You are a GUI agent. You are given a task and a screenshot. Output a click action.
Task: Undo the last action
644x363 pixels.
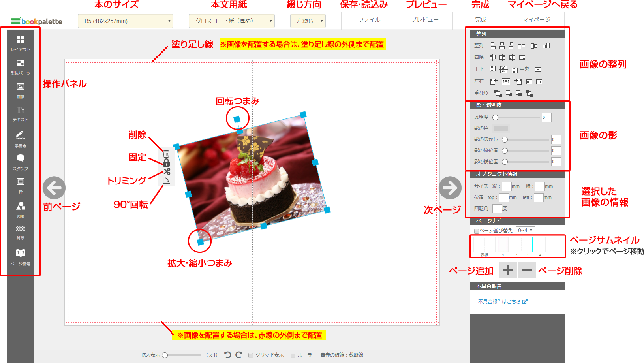[x=228, y=355]
